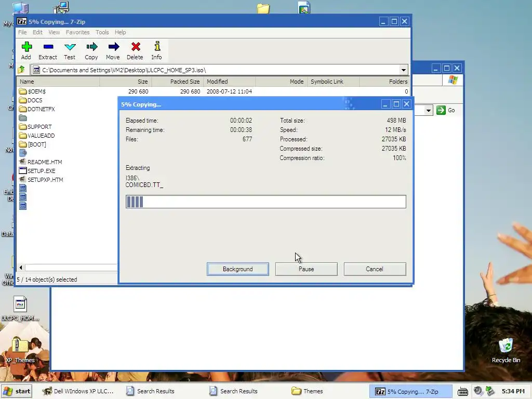Image resolution: width=532 pixels, height=399 pixels.
Task: Open the Tools menu
Action: click(x=102, y=32)
